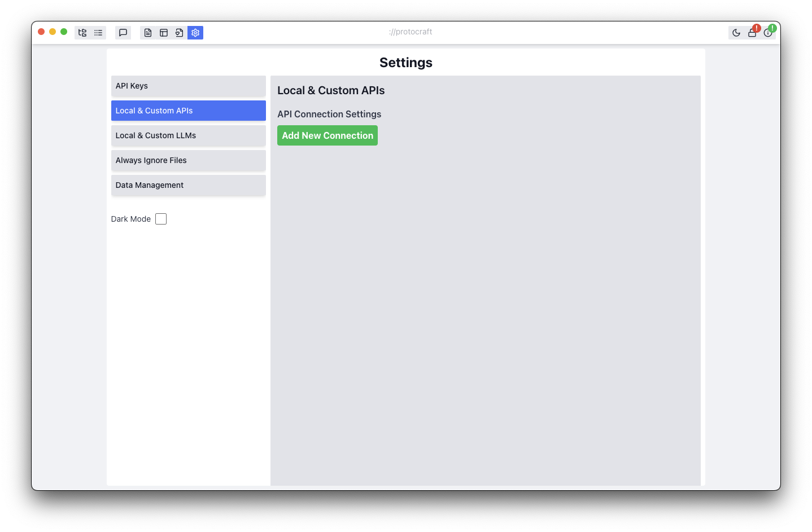
Task: Close the window with the red button
Action: (x=41, y=32)
